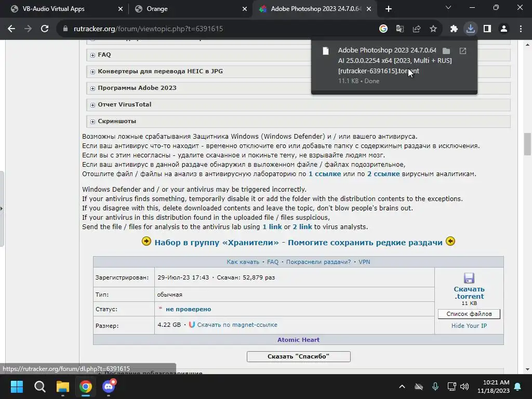
Task: Reload the rutracker page
Action: [45, 29]
